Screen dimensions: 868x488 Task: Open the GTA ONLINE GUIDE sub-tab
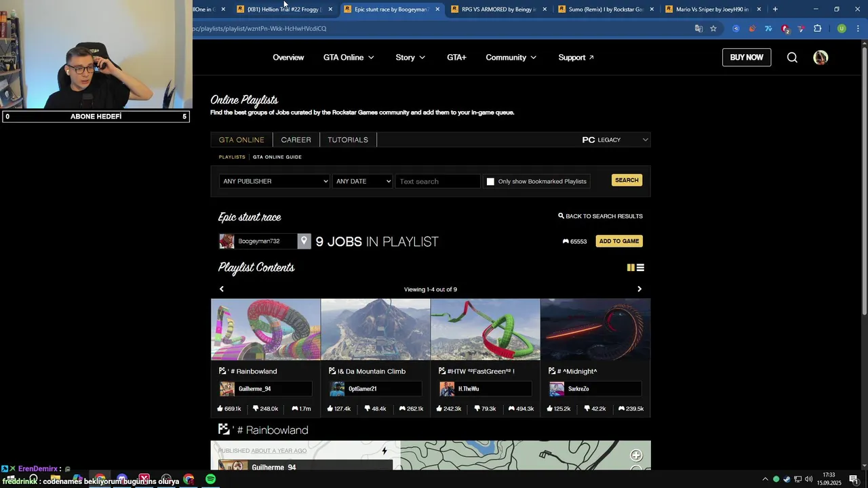click(x=277, y=157)
